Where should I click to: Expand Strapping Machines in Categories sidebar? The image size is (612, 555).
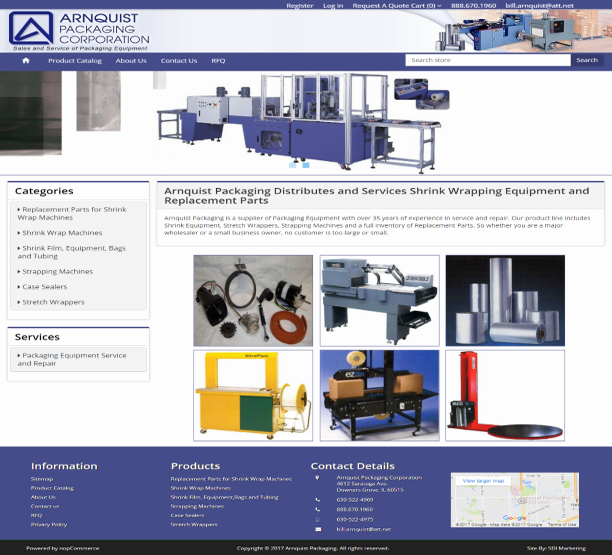57,271
